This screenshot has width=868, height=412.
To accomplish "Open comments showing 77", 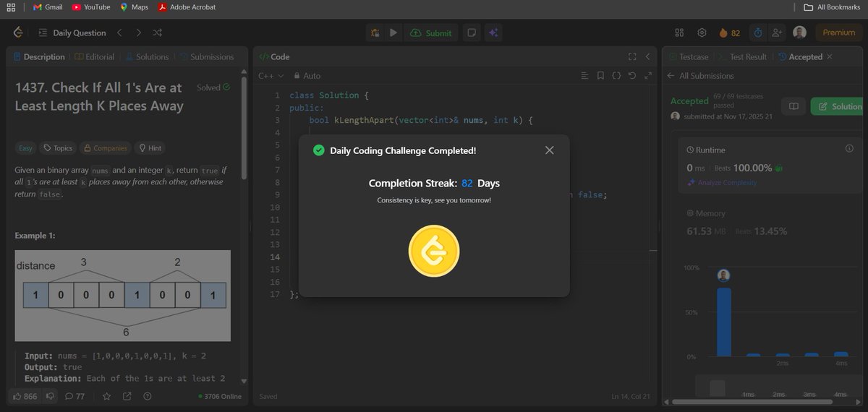I will [75, 396].
